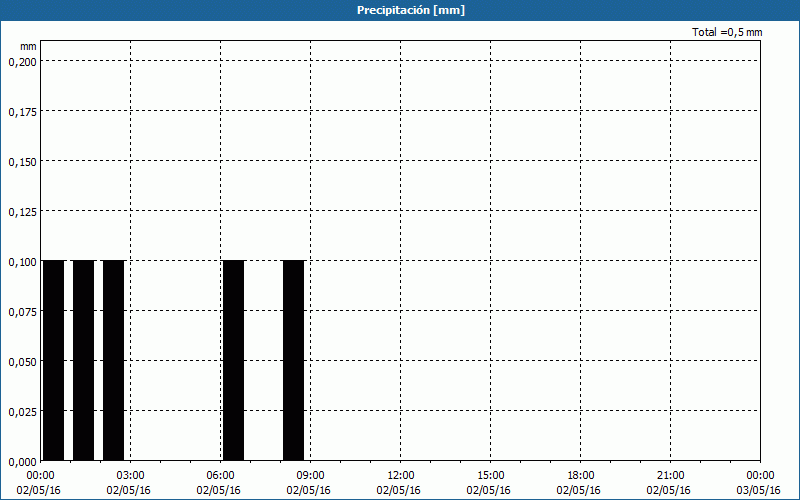The image size is (800, 500).
Task: Pick the y-axis value "0,025"
Action: pyautogui.click(x=22, y=412)
